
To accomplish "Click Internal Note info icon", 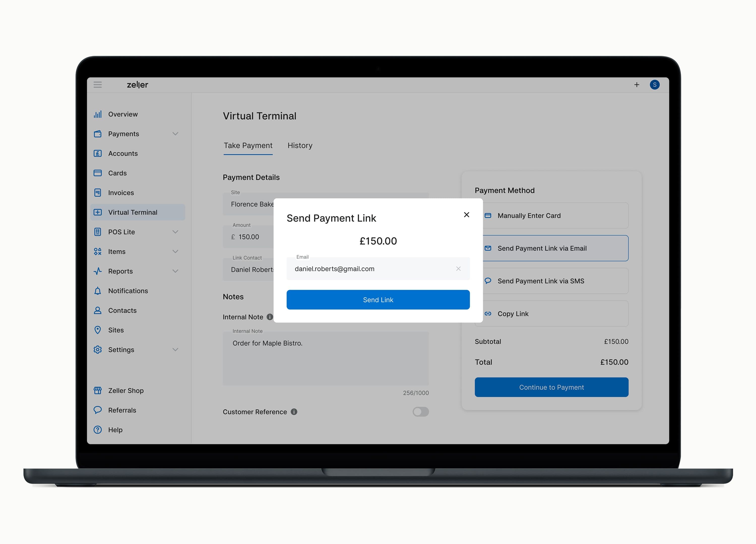I will point(270,317).
